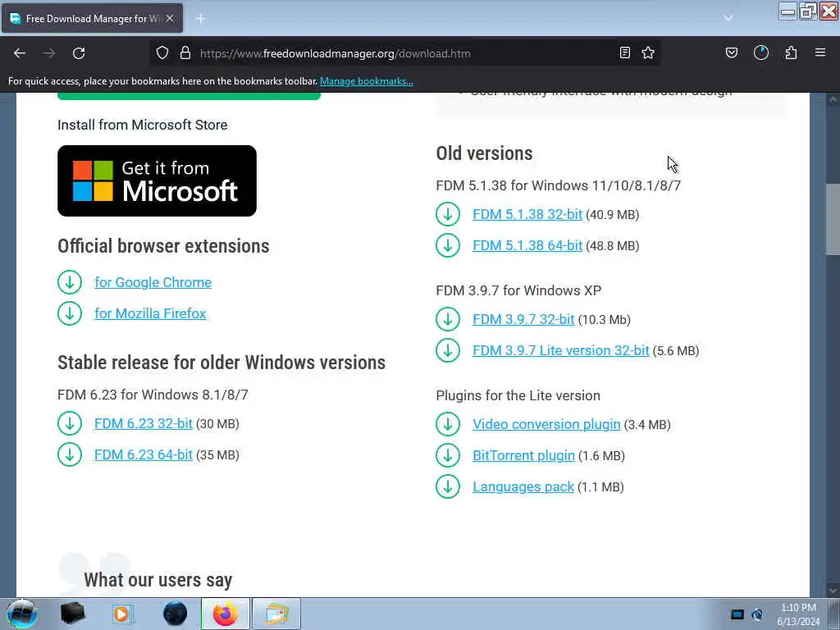840x630 pixels.
Task: Click download icon beside Languages pack
Action: [448, 486]
